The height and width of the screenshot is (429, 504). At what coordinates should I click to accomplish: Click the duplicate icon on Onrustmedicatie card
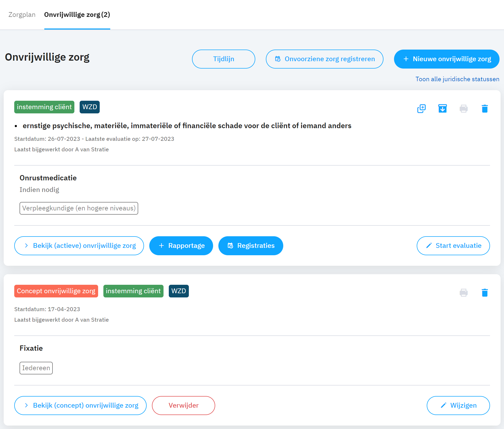point(421,108)
